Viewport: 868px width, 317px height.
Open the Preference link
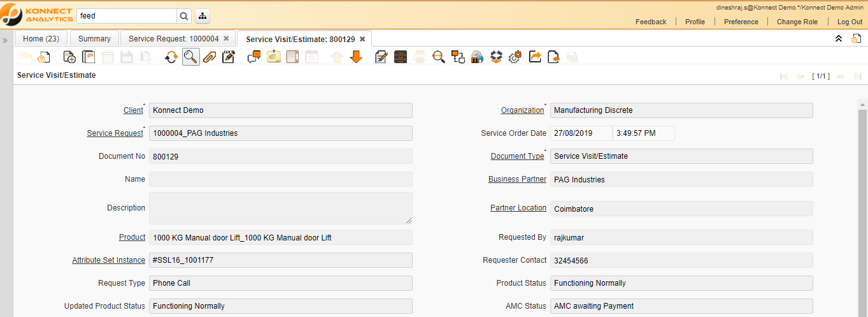pos(741,22)
